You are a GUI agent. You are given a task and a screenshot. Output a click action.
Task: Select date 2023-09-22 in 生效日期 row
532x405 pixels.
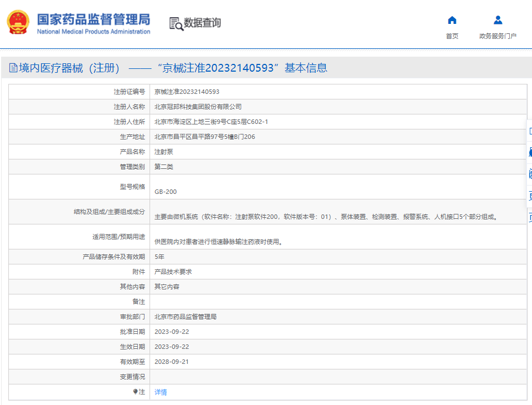[x=172, y=347]
